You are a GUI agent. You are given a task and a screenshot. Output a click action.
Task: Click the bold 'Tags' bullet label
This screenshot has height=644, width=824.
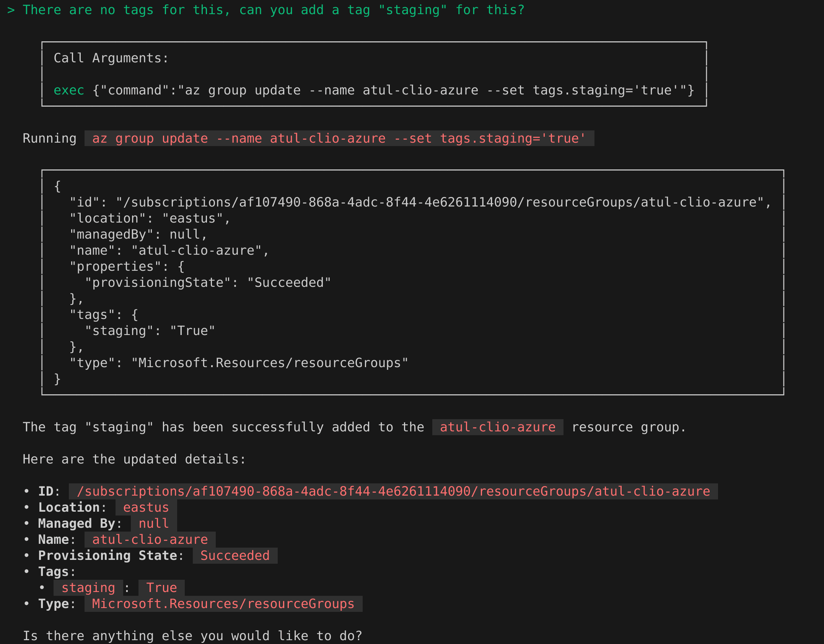(x=54, y=572)
